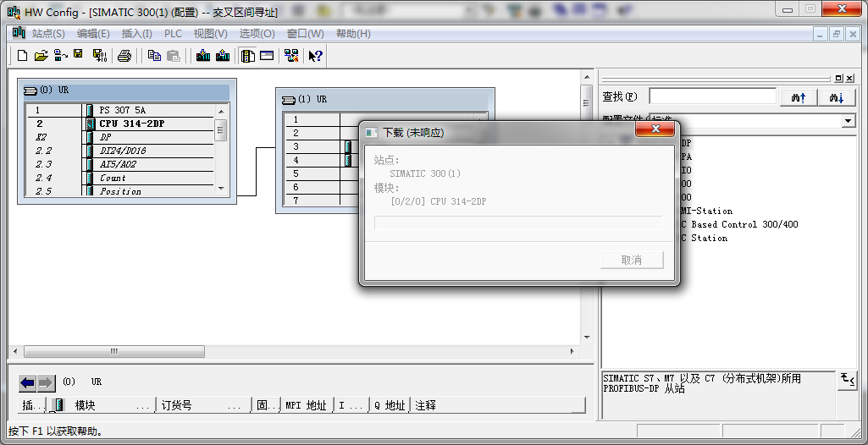Open the 配置文件 profile dropdown arrow
Screen dimensions: 868x445
848,120
